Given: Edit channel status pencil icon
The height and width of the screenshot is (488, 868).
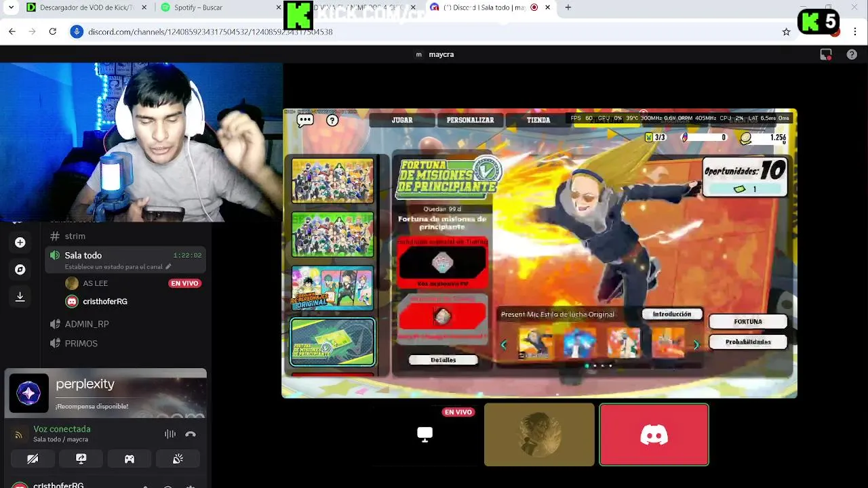Looking at the screenshot, I should click(168, 266).
